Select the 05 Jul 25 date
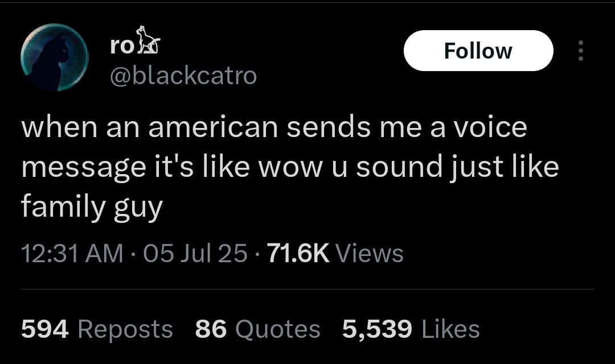Image resolution: width=615 pixels, height=364 pixels. 195,253
